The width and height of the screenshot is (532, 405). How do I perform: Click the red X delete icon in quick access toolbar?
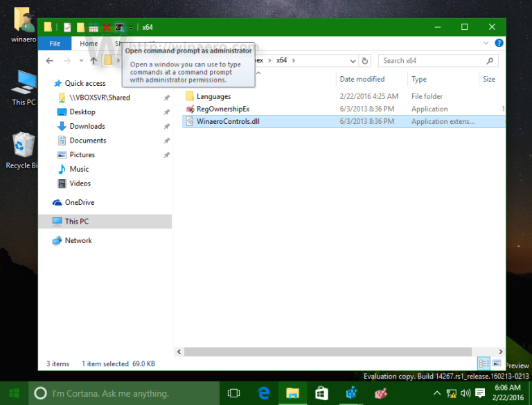pos(107,28)
